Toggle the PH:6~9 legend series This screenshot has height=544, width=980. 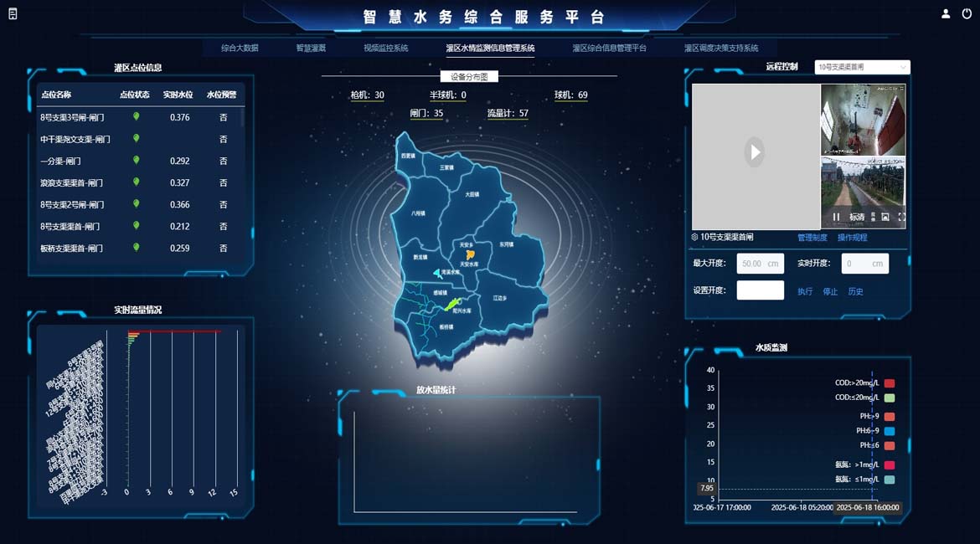pos(889,431)
